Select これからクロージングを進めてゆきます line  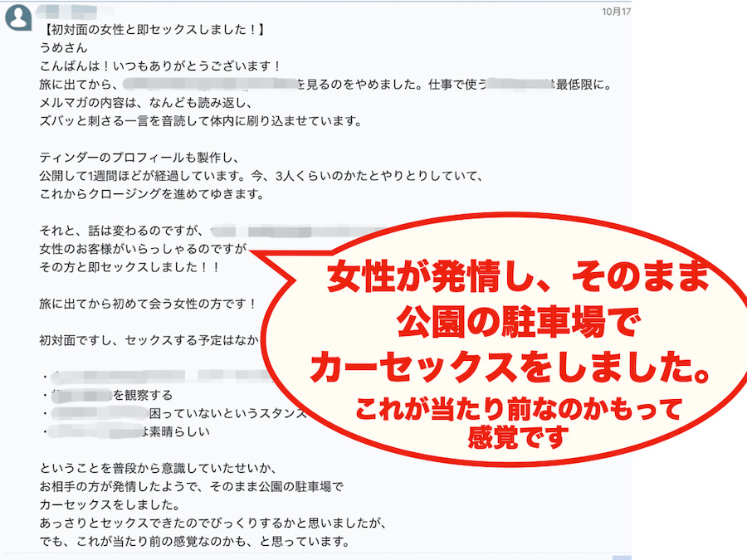(x=152, y=194)
